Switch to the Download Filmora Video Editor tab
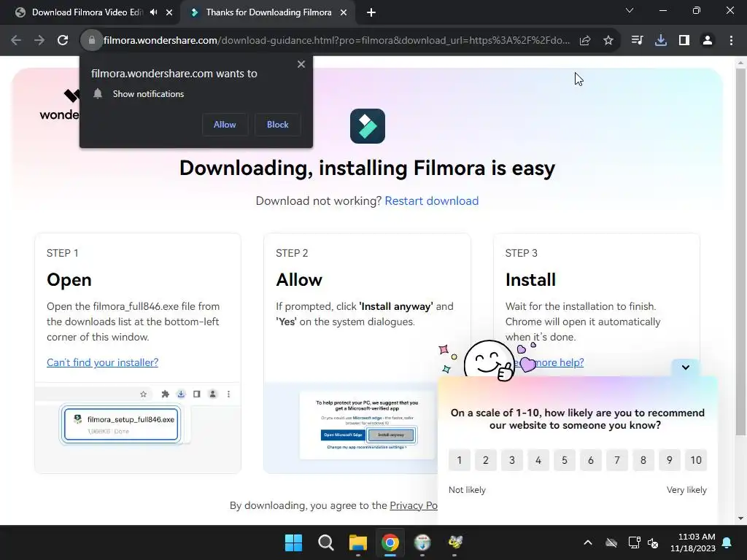The width and height of the screenshot is (747, 560). coord(88,12)
